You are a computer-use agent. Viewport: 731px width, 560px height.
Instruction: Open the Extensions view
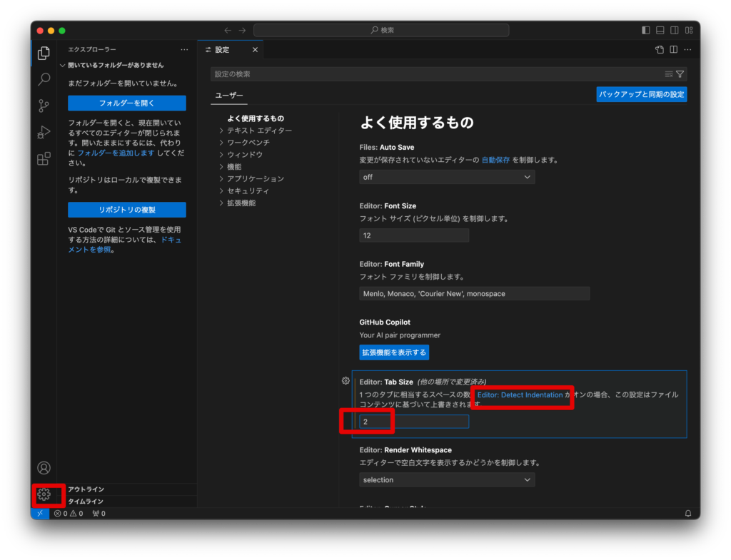point(44,159)
